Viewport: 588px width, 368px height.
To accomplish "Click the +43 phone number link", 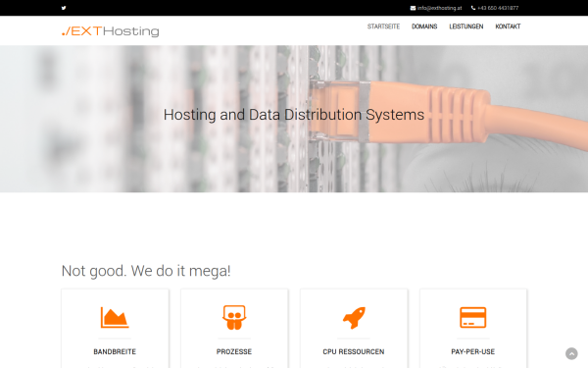I will pyautogui.click(x=498, y=8).
